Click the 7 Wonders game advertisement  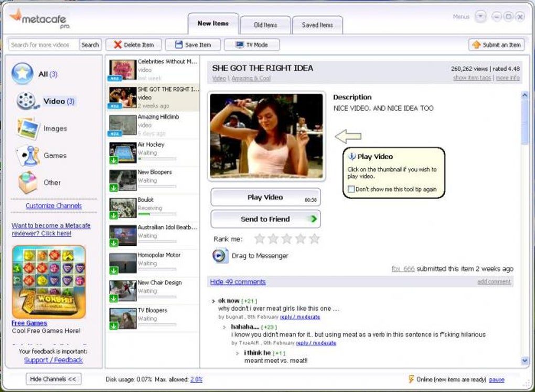(48, 281)
